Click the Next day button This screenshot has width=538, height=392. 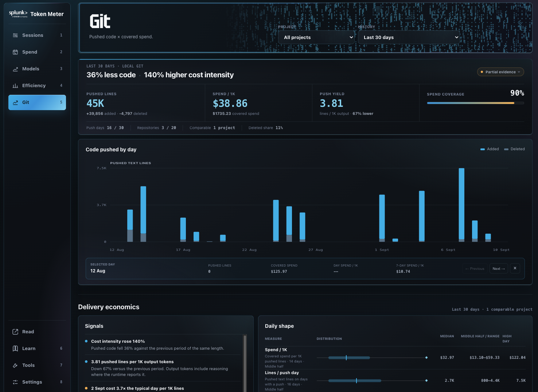click(499, 269)
